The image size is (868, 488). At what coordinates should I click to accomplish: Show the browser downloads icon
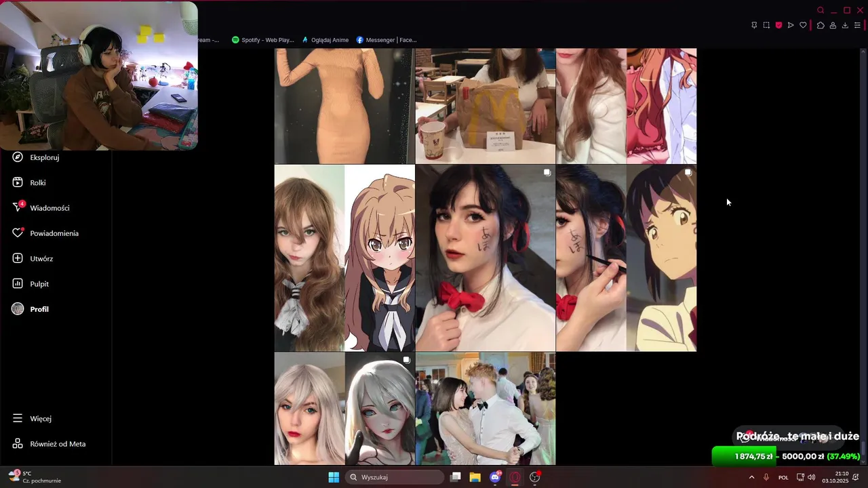(x=845, y=25)
